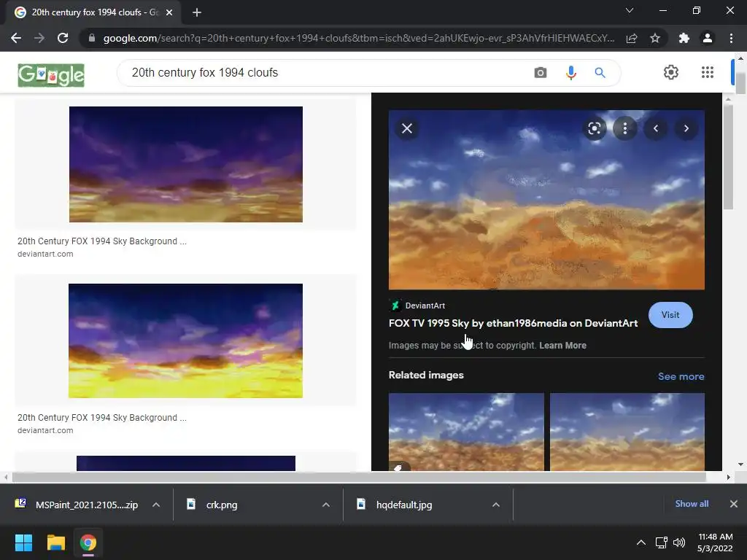
Task: Open File Explorer from taskbar
Action: coord(55,542)
